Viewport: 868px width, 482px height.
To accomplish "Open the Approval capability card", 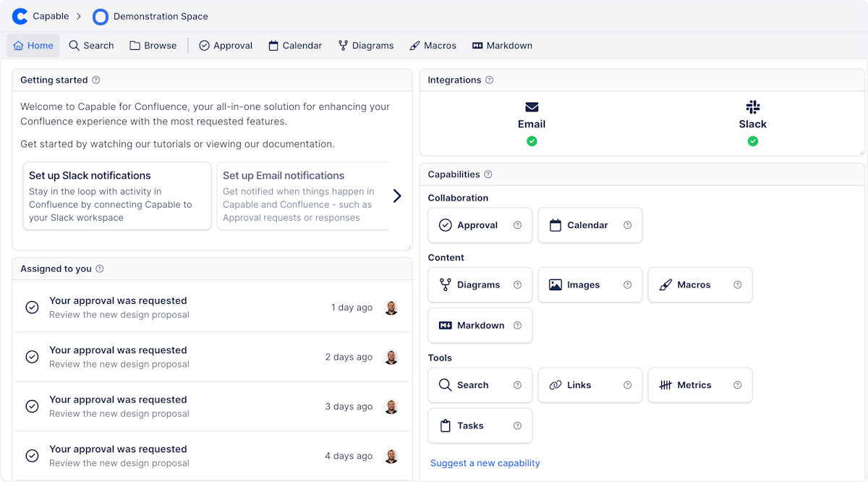I will tap(480, 225).
